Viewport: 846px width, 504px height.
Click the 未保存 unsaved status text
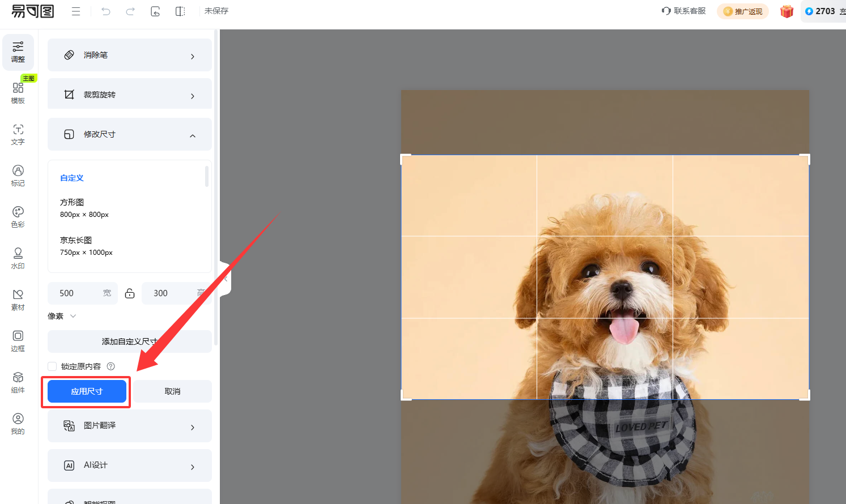pyautogui.click(x=216, y=11)
